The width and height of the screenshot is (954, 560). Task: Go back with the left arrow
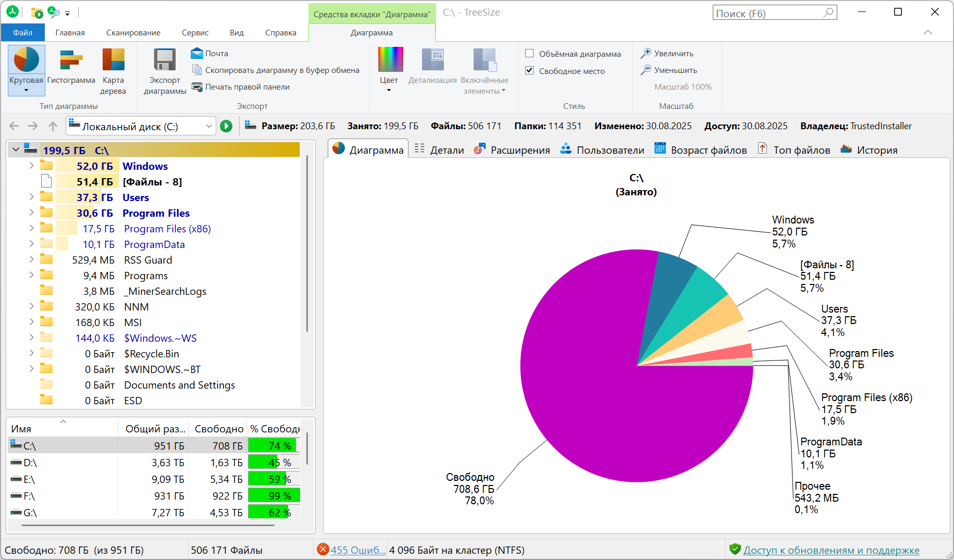point(14,126)
